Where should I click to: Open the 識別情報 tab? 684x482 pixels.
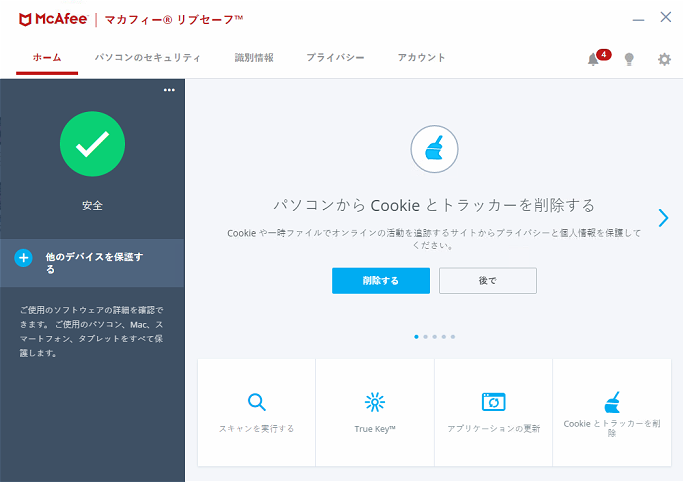[254, 58]
